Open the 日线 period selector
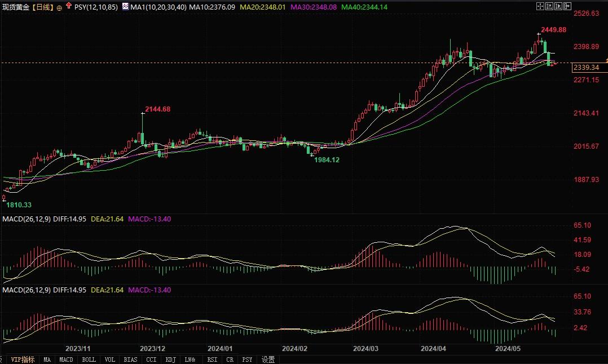This screenshot has width=608, height=364. [x=43, y=7]
